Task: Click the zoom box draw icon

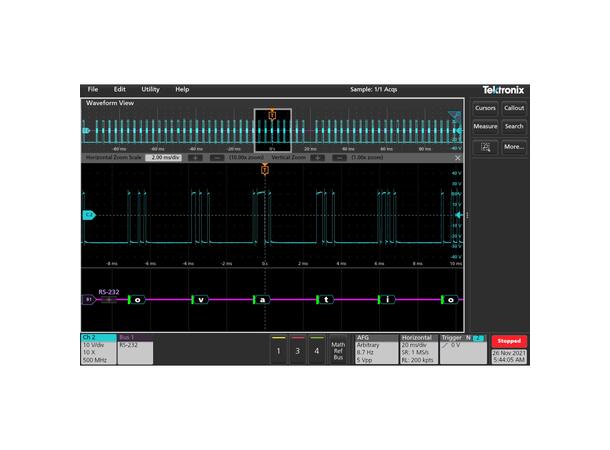Action: tap(485, 147)
